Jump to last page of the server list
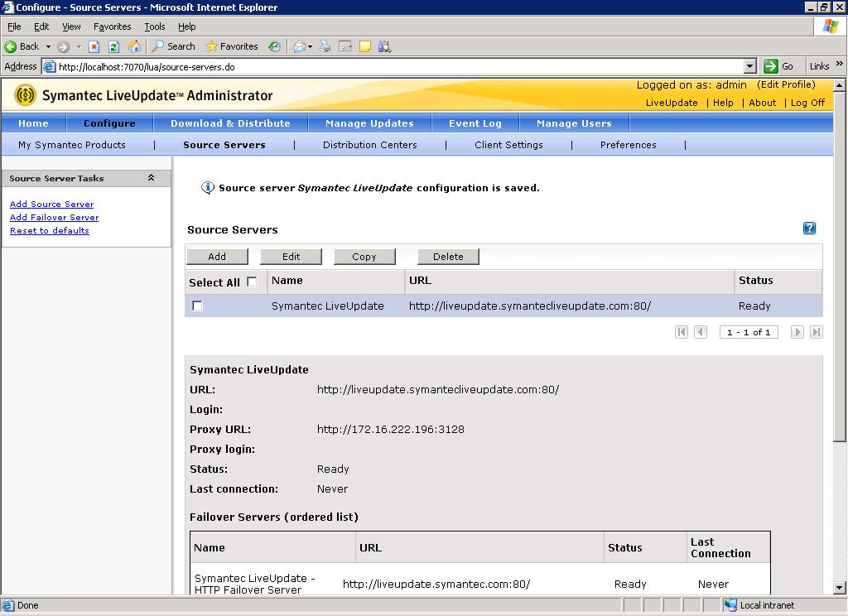This screenshot has width=848, height=616. (x=816, y=331)
